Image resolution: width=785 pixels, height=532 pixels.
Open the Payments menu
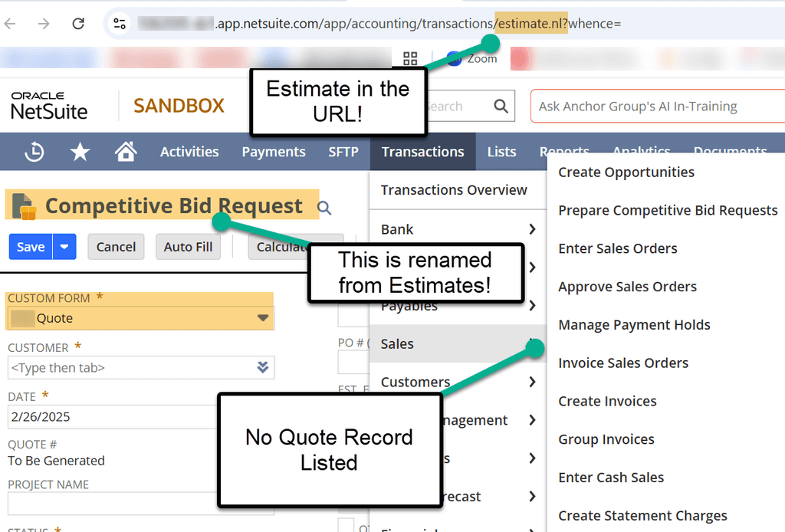point(274,152)
